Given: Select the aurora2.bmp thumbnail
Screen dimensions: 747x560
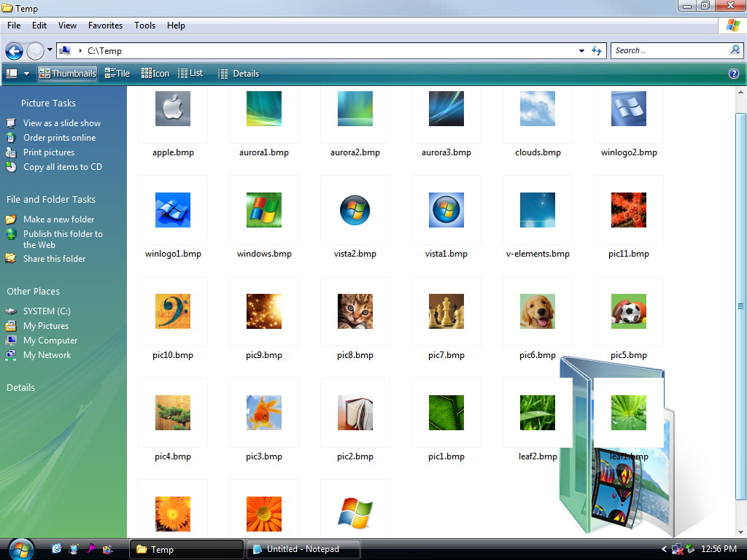Looking at the screenshot, I should pos(355,109).
